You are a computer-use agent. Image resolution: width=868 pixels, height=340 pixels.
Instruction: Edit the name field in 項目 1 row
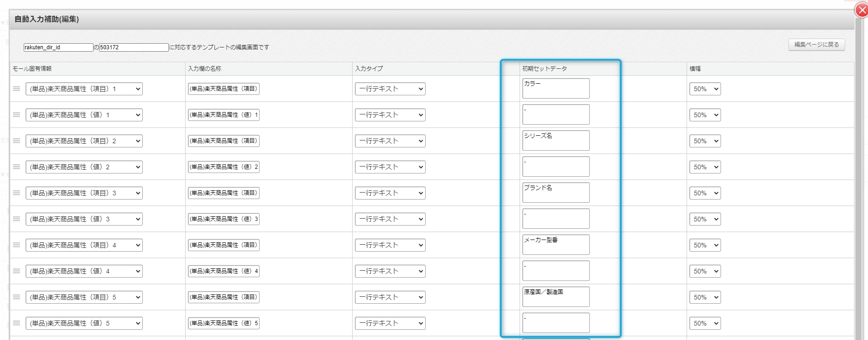224,89
